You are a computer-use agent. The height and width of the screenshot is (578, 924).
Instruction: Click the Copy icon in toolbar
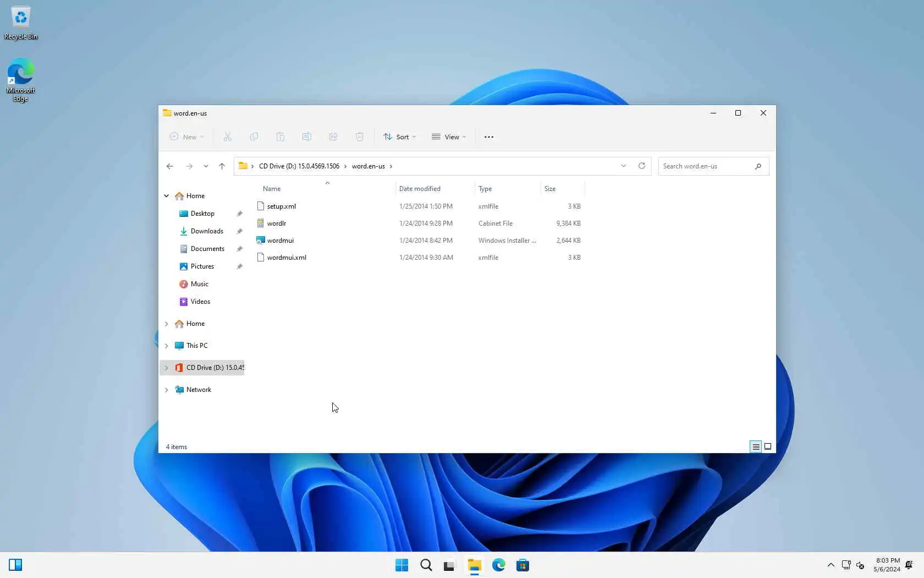pyautogui.click(x=254, y=137)
